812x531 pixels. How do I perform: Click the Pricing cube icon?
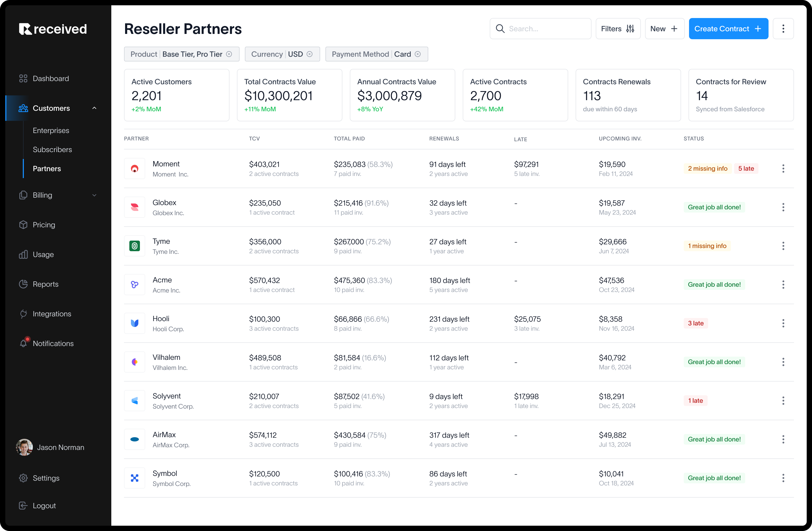(23, 225)
